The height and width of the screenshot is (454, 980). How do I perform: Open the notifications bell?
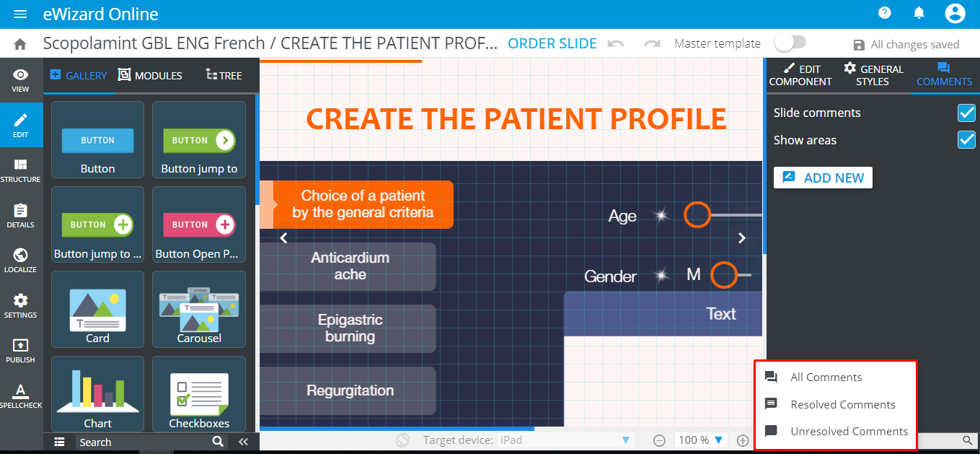919,13
